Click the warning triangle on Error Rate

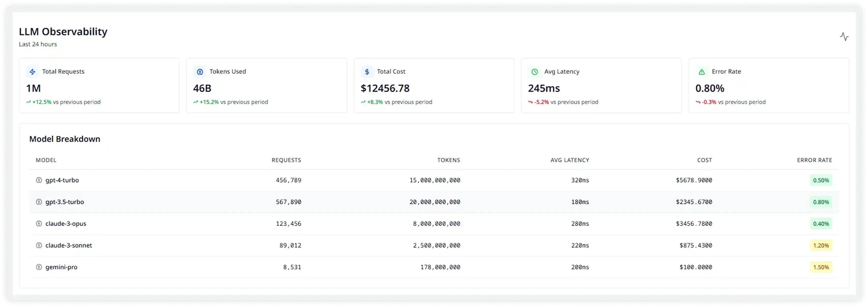point(701,72)
